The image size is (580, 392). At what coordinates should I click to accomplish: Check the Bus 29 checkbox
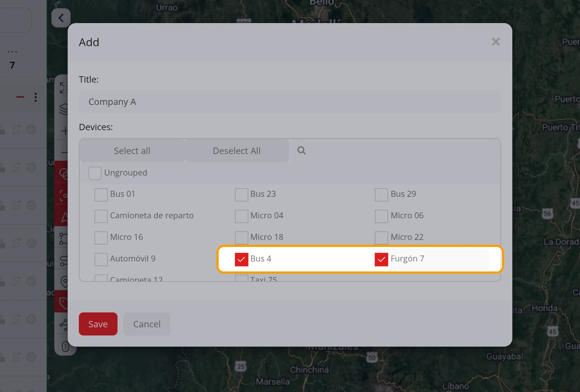[382, 194]
